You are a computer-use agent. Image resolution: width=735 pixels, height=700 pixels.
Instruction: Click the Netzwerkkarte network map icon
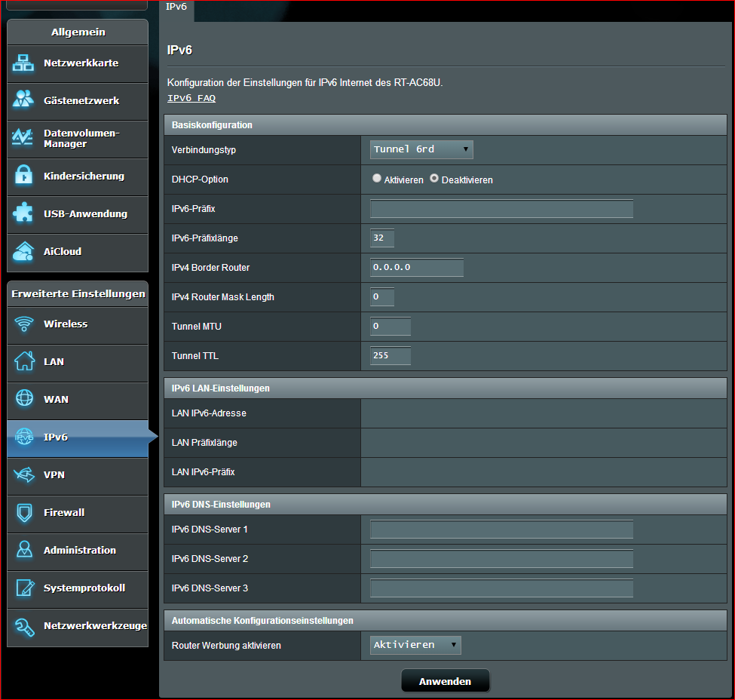(23, 63)
